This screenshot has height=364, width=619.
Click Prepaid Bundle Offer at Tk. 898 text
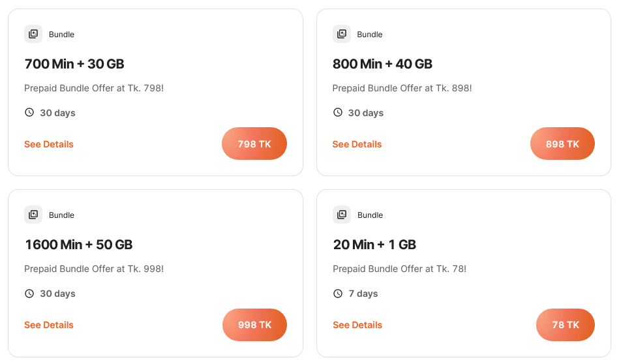click(402, 88)
